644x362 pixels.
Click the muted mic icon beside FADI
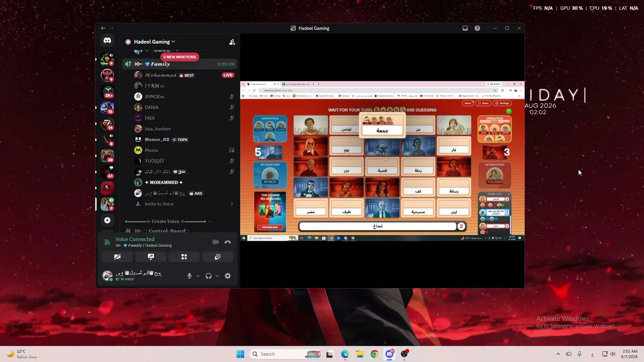pyautogui.click(x=232, y=118)
